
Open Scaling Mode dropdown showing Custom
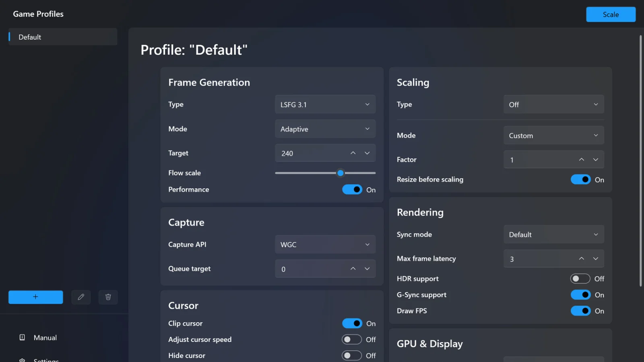[554, 136]
